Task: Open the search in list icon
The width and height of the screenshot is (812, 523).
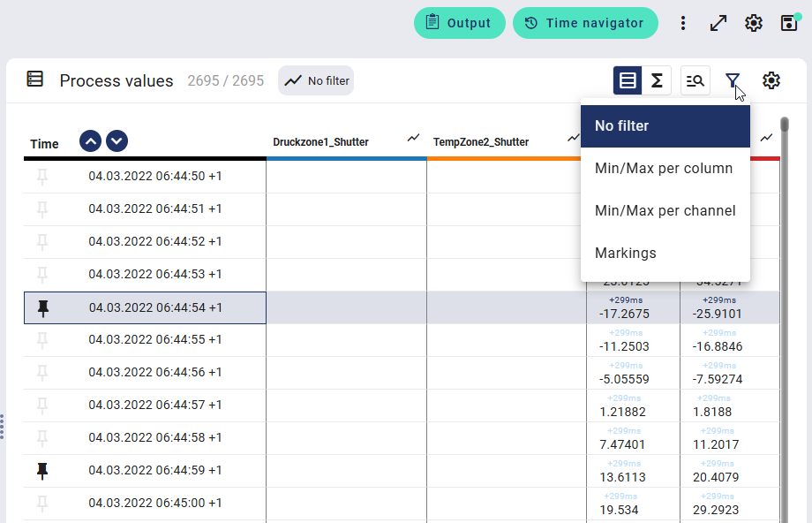Action: (695, 80)
